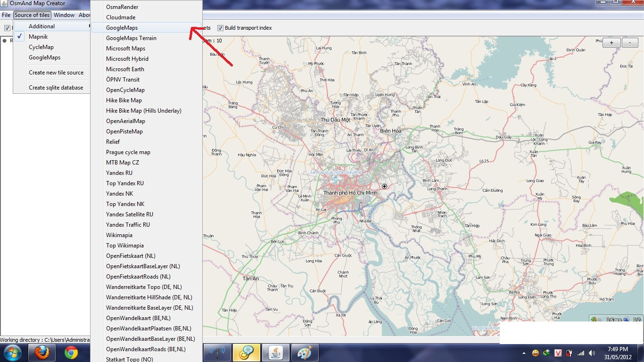The width and height of the screenshot is (644, 362).
Task: Open the Window menu
Action: click(x=64, y=15)
